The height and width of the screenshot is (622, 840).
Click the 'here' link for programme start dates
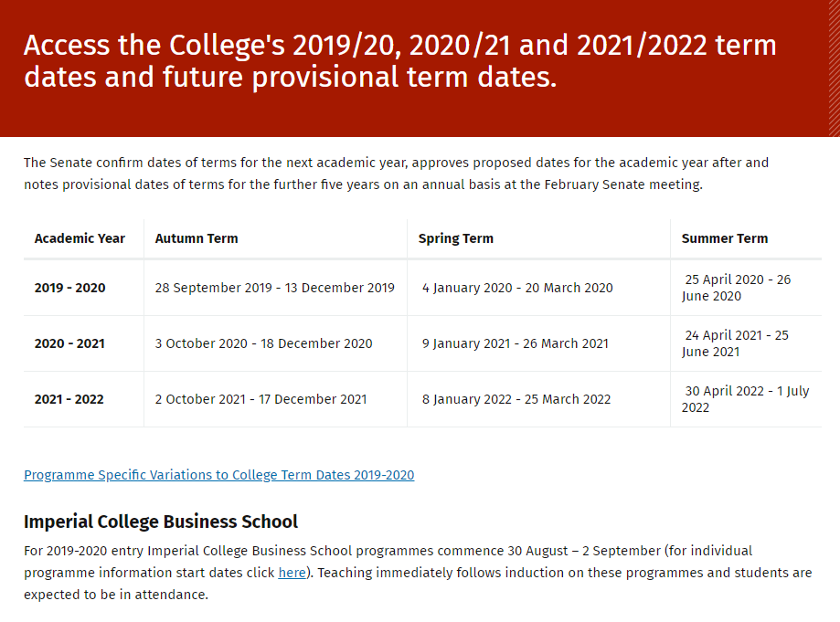(292, 573)
